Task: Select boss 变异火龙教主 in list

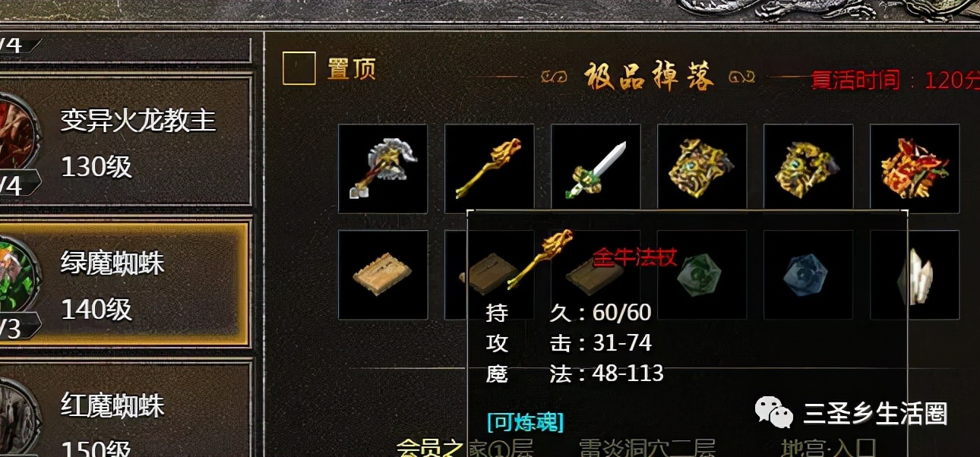Action: coord(125,141)
